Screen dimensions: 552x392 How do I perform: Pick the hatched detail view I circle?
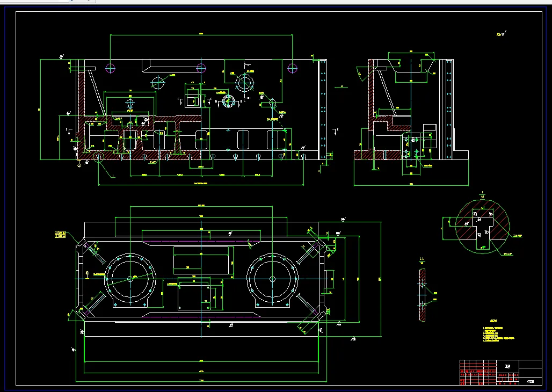(482, 226)
